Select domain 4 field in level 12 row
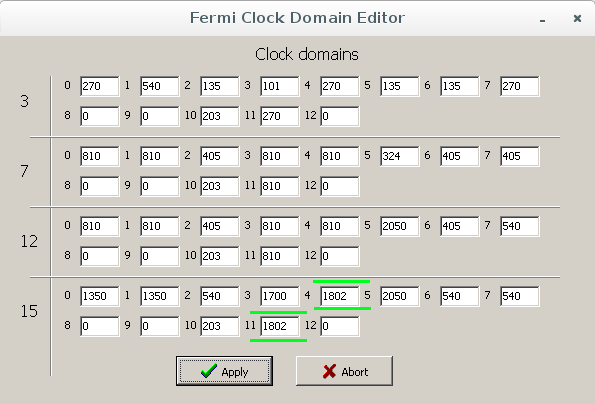Viewport: 595px width, 404px height. coord(340,226)
